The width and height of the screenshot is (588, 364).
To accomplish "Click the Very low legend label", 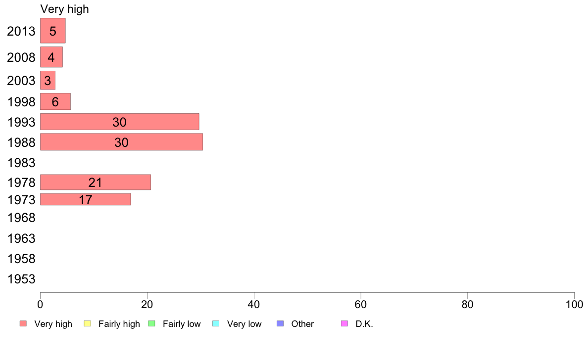I will tap(244, 324).
